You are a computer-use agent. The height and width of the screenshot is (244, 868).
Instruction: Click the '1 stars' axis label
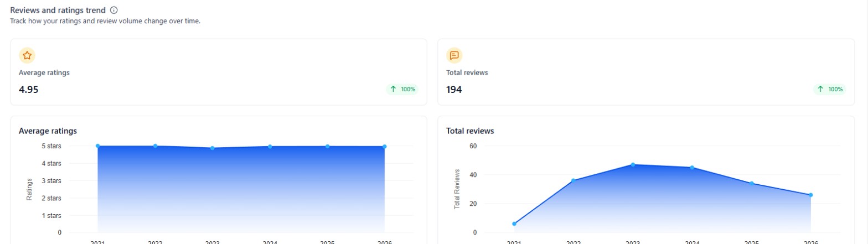point(51,215)
